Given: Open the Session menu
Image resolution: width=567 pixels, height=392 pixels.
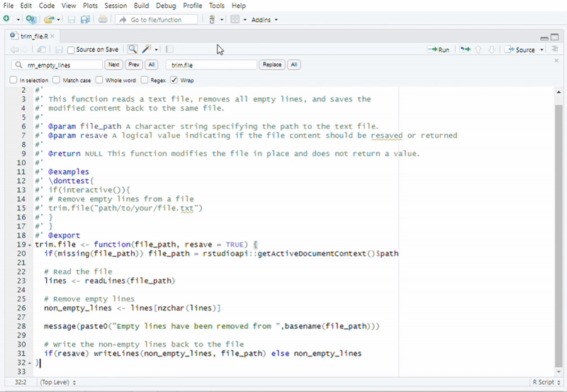Looking at the screenshot, I should coord(116,6).
